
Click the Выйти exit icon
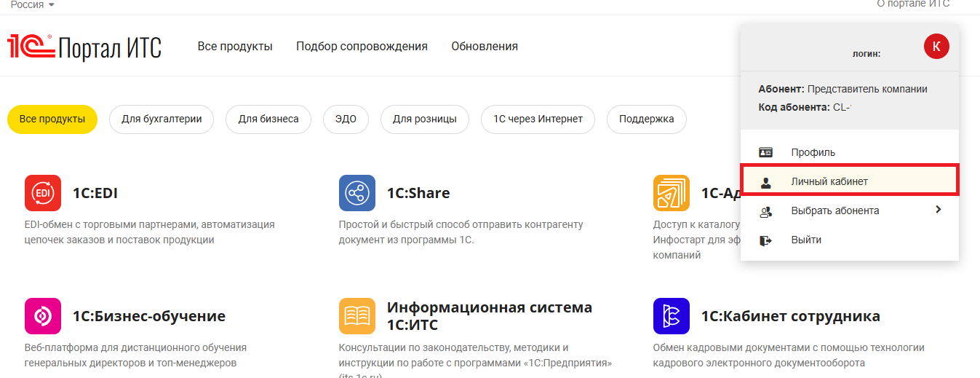765,240
